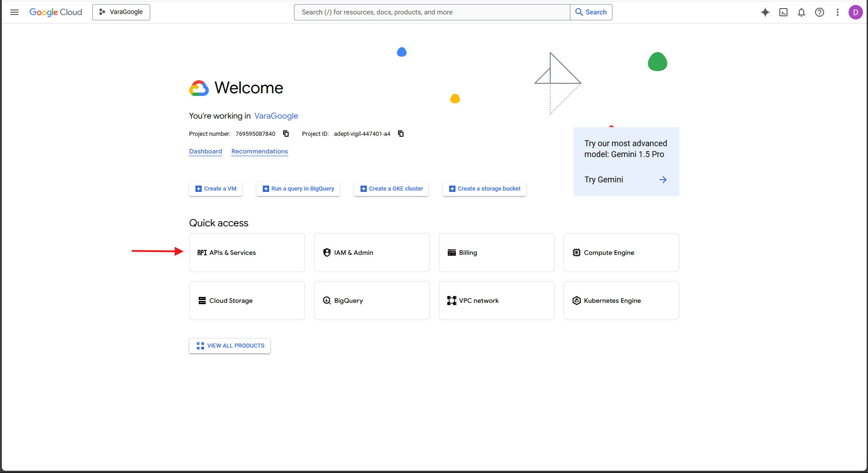Copy the project ID
This screenshot has height=473, width=868.
click(x=401, y=134)
